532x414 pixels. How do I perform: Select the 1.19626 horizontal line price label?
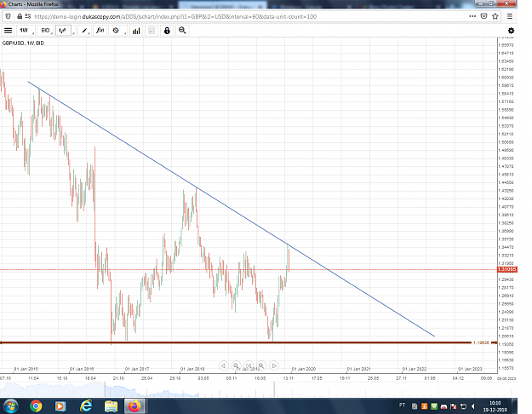(x=481, y=342)
